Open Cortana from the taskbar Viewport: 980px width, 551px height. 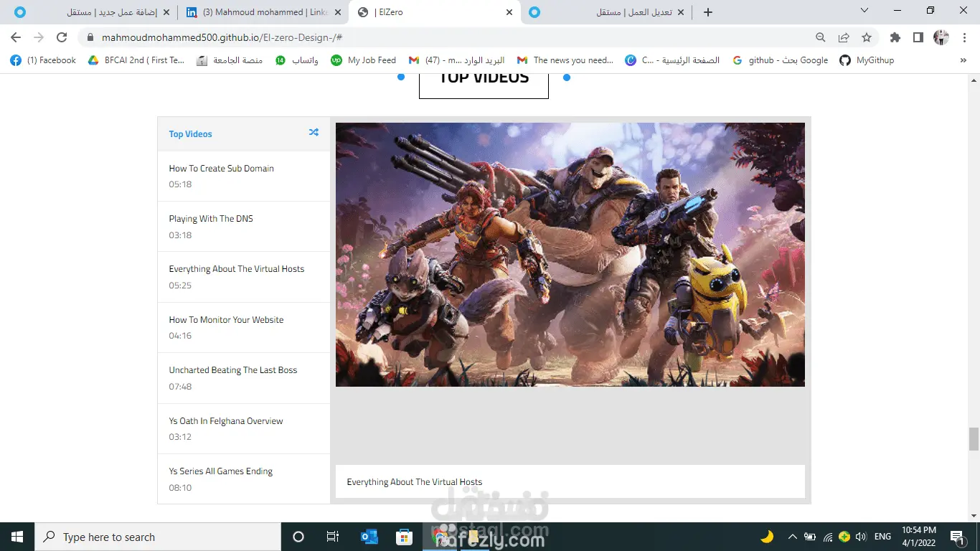click(x=298, y=537)
